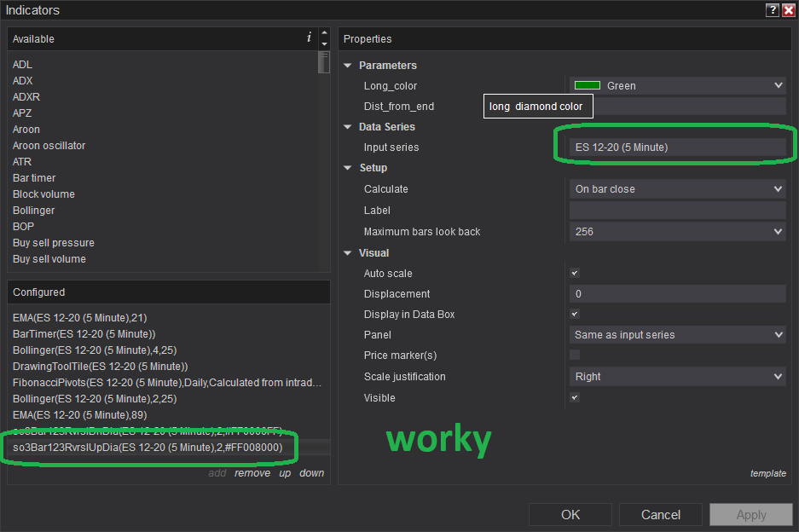This screenshot has height=532, width=799.
Task: Open Maximum bars look back dropdown
Action: [x=678, y=232]
